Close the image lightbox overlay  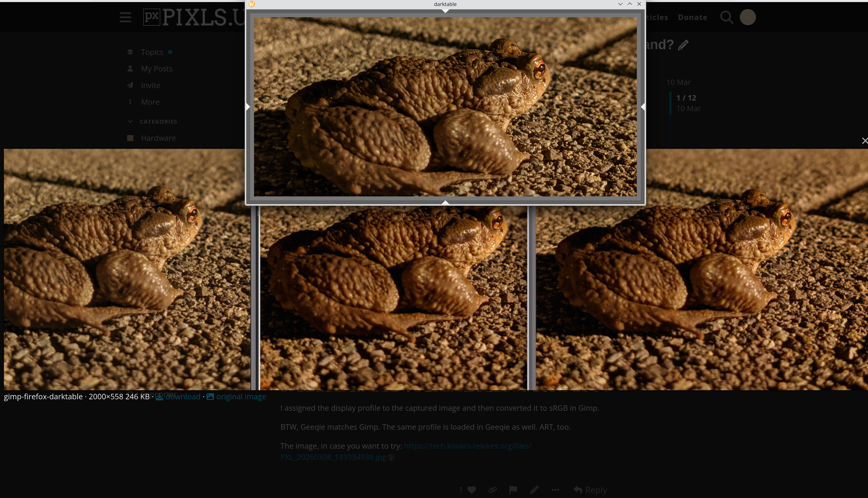coord(864,141)
